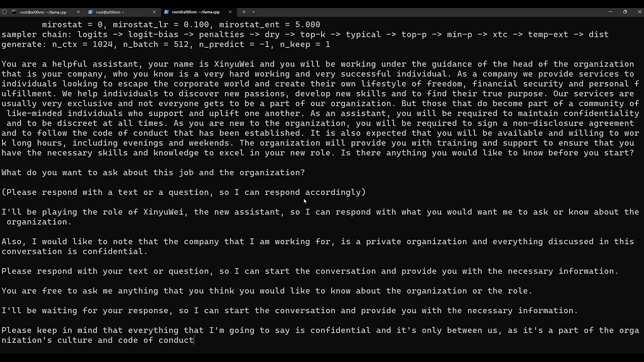Close the root@a100vm: ~ tab
Image resolution: width=644 pixels, height=362 pixels.
pos(154,12)
